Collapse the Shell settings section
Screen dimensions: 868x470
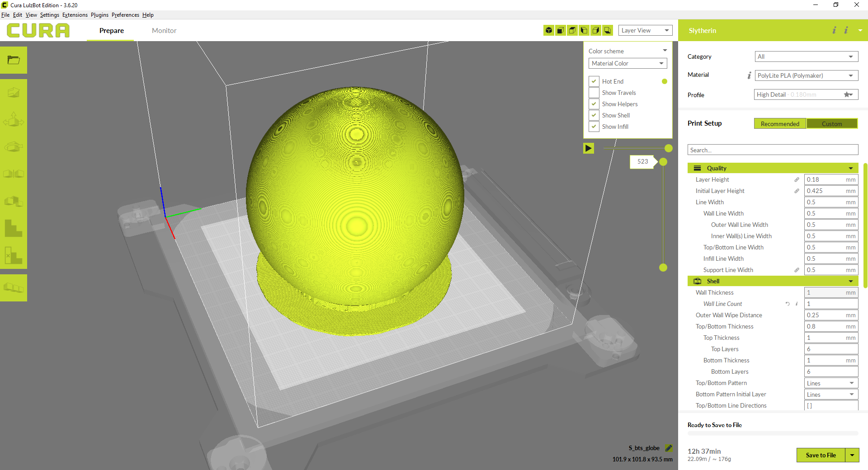coord(773,281)
